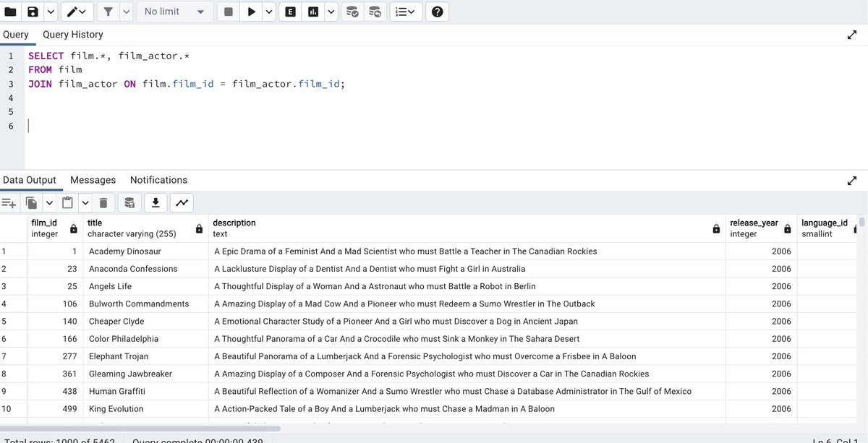The image size is (868, 443).
Task: Switch to the Query History tab
Action: tap(73, 35)
